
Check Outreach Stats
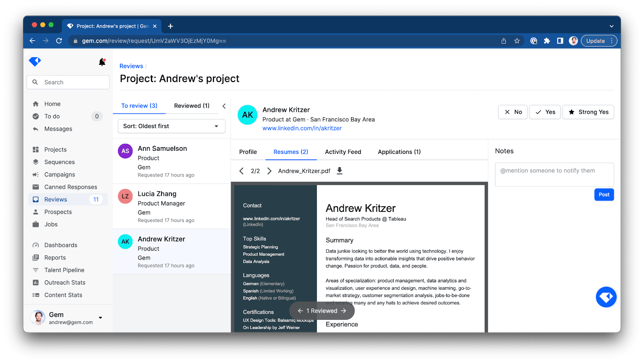pos(64,282)
